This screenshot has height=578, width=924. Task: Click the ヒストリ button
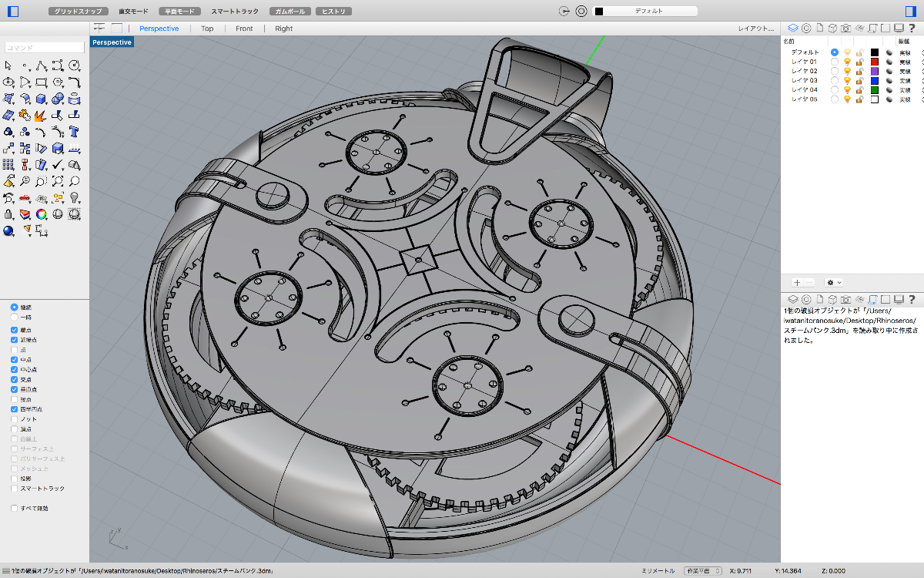pos(333,12)
